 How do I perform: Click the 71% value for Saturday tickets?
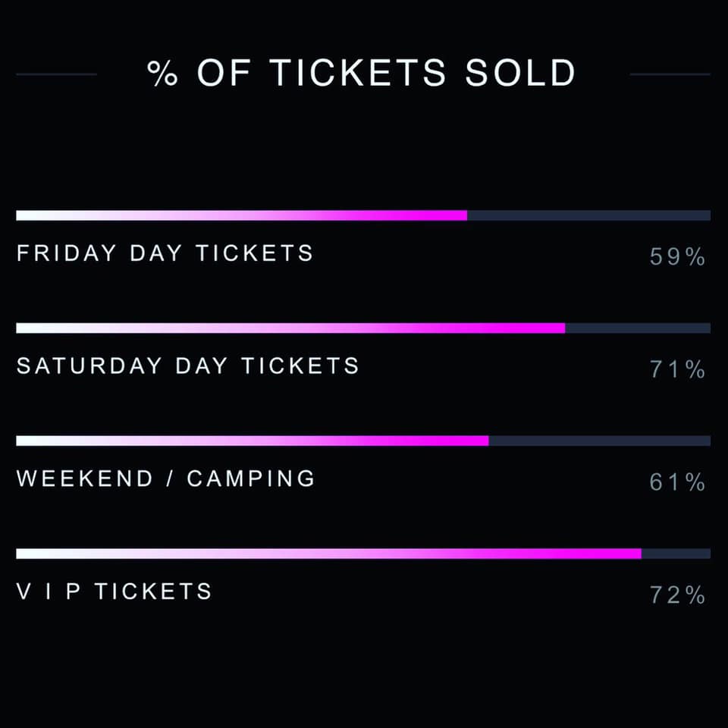tap(677, 370)
